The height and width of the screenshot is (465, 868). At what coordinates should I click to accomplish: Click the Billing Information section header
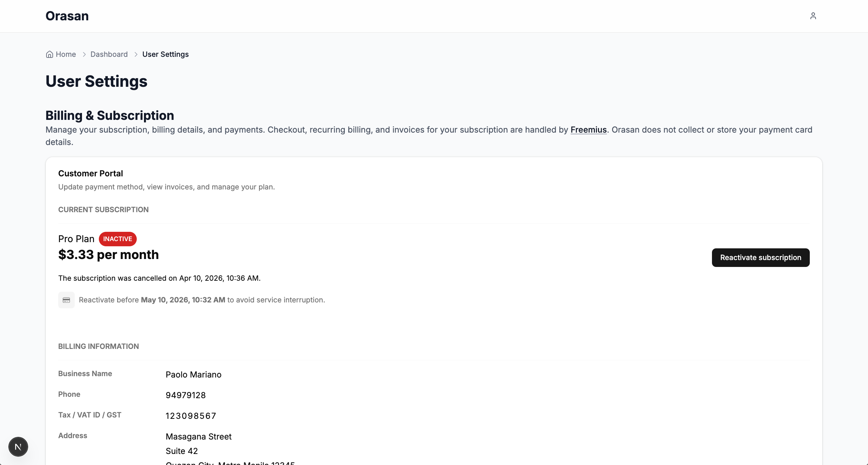(x=99, y=347)
